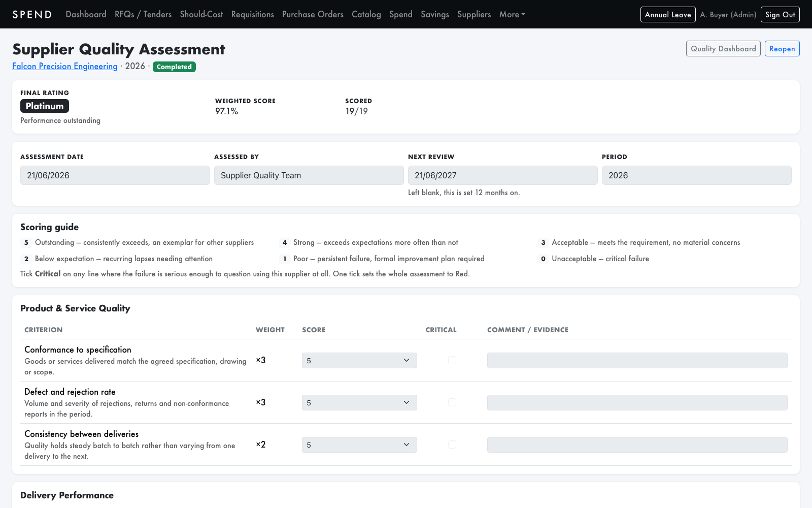Open the Catalog page

[x=366, y=14]
